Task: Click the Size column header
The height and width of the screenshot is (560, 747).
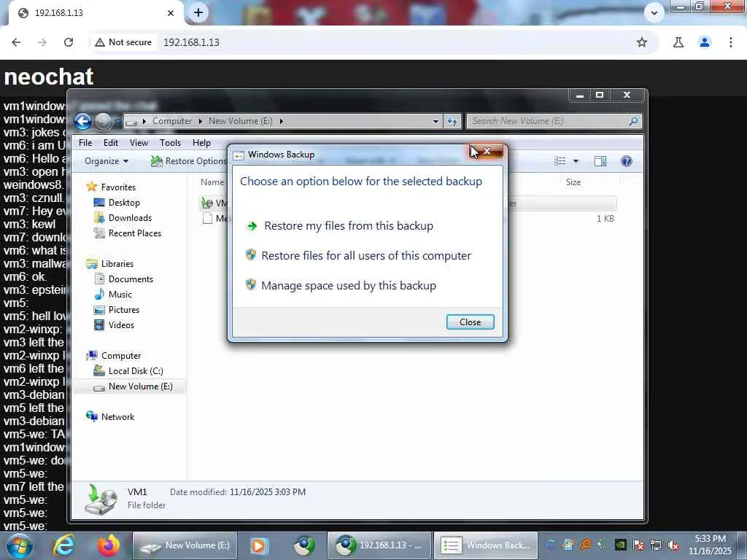Action: point(573,182)
